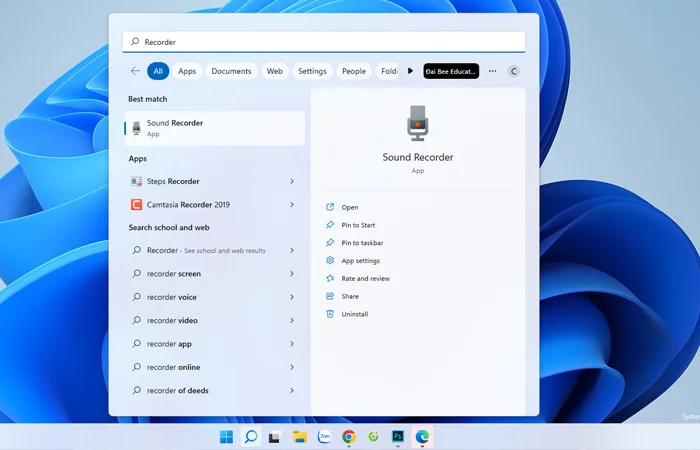Open the green app icon beside Chrome
Viewport: 700px width, 450px height.
click(x=373, y=437)
